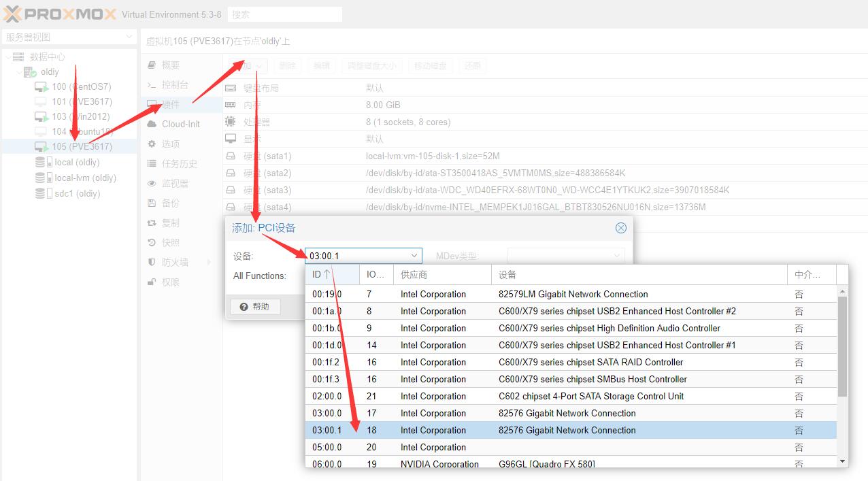Select local-lvm (oldiy) storage

pyautogui.click(x=69, y=178)
